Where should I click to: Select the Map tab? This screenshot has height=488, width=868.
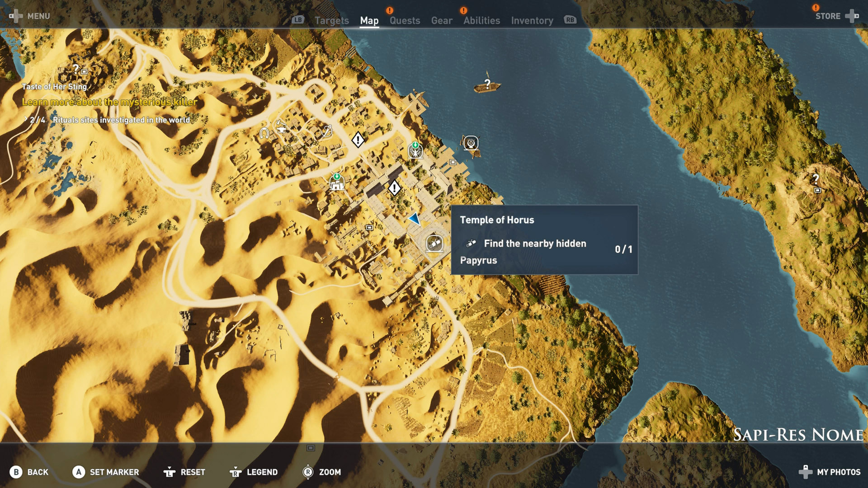(369, 20)
